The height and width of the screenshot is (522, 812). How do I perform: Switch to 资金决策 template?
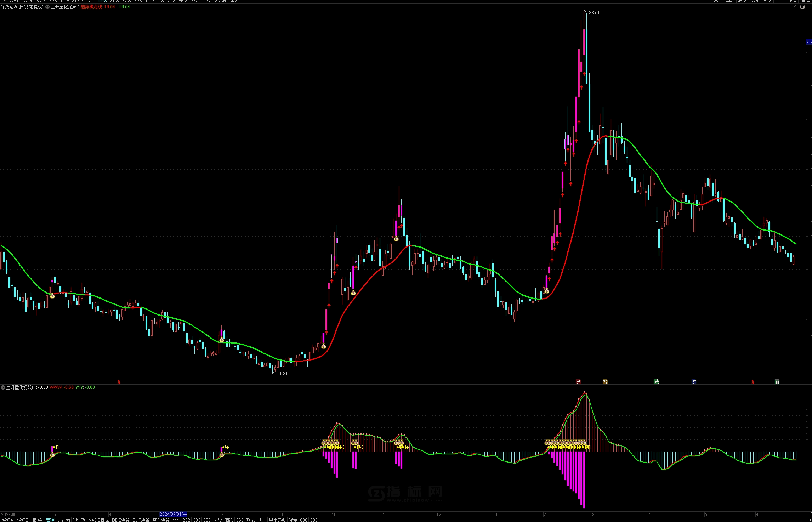(161, 520)
